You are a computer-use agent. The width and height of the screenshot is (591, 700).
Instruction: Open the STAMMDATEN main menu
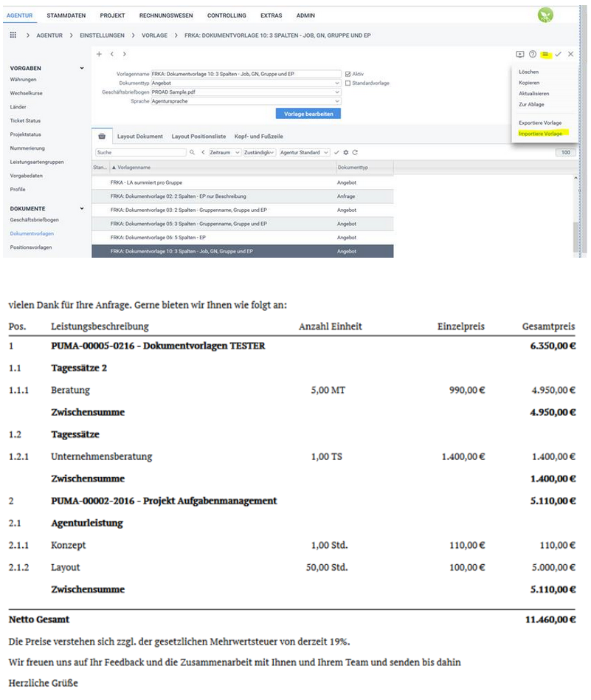(66, 16)
